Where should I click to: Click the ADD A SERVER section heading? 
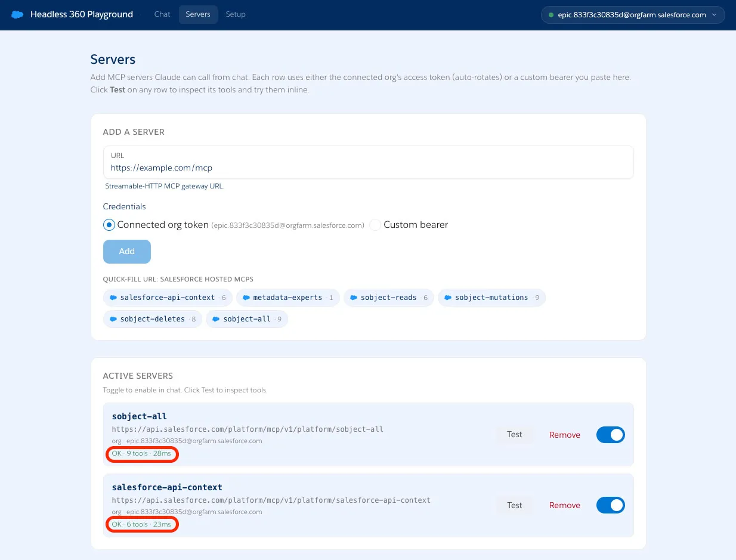pos(134,132)
